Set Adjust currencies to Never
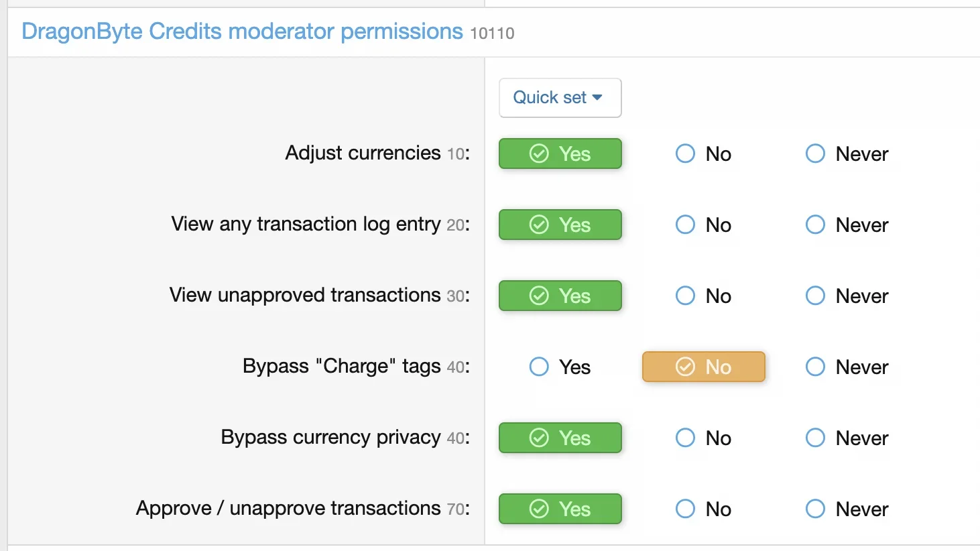This screenshot has height=551, width=980. coord(847,154)
